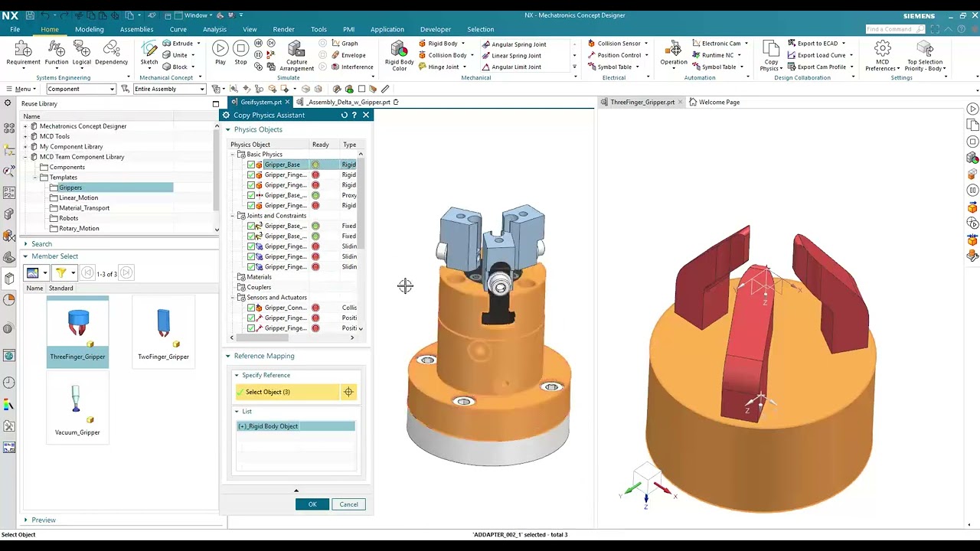The image size is (980, 551).
Task: Click Export Load Curve
Action: click(x=816, y=55)
